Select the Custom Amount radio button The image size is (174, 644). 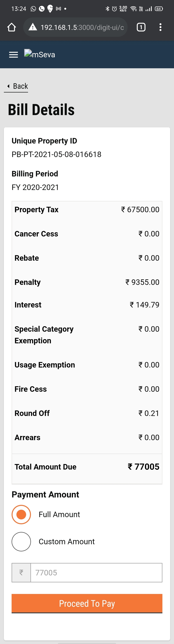click(21, 542)
